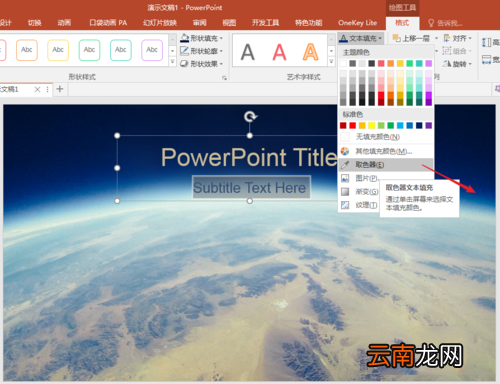Open 其他填充颜色 more fill colors

pos(386,151)
